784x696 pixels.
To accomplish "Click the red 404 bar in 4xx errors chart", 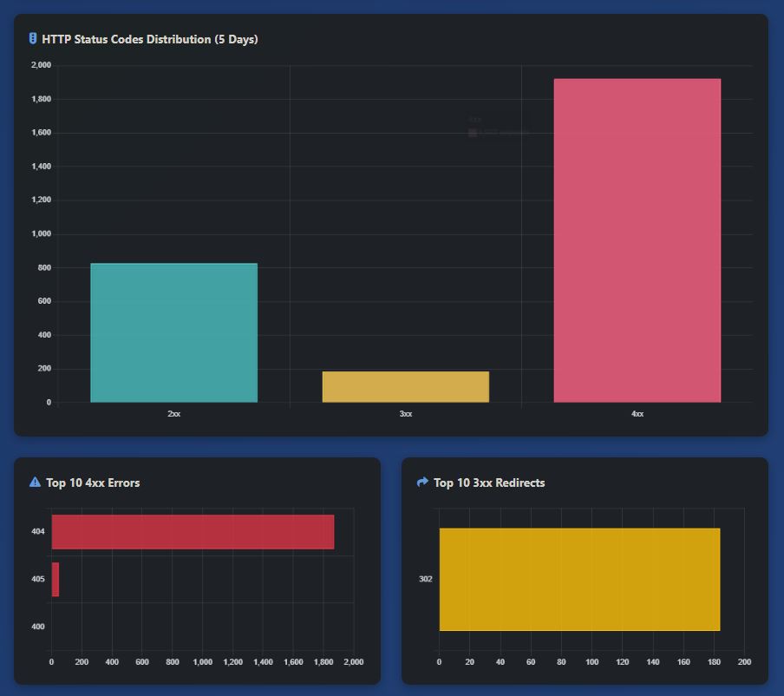I will point(193,531).
